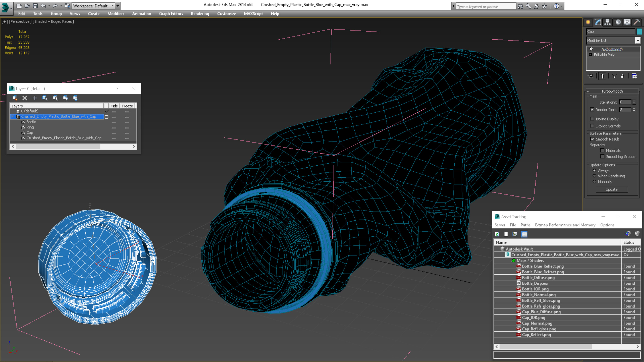Image resolution: width=644 pixels, height=362 pixels.
Task: Click the Save File toolbar icon
Action: (35, 6)
